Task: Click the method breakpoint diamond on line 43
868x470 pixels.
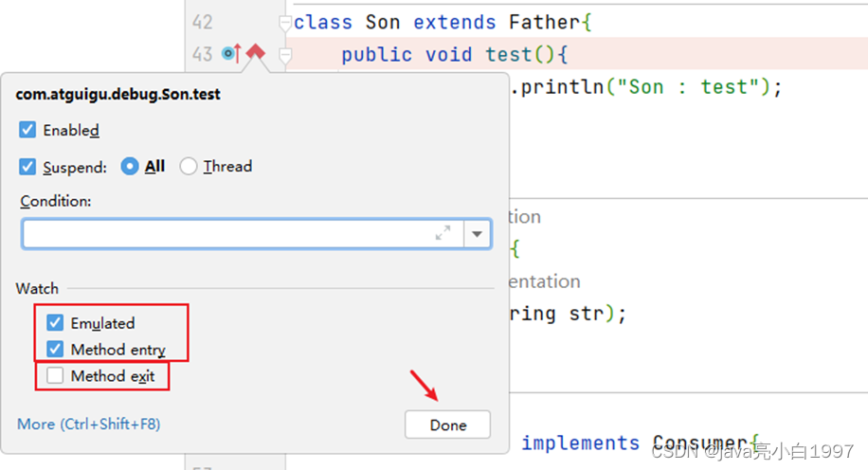Action: 255,52
